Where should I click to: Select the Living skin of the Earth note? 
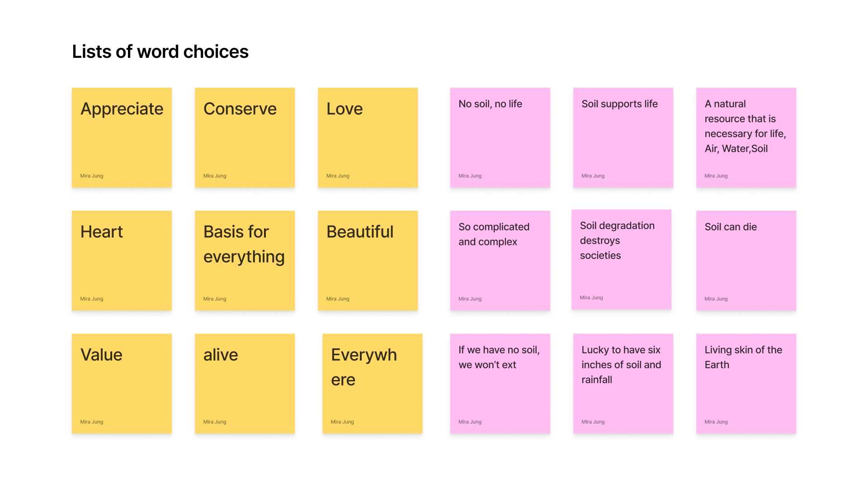[x=746, y=384]
